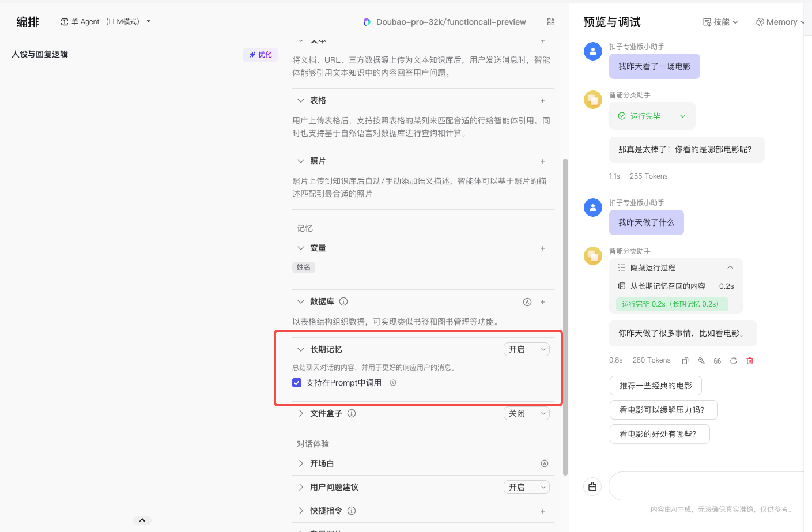
Task: Clear chat history with the broom icon
Action: tap(592, 487)
